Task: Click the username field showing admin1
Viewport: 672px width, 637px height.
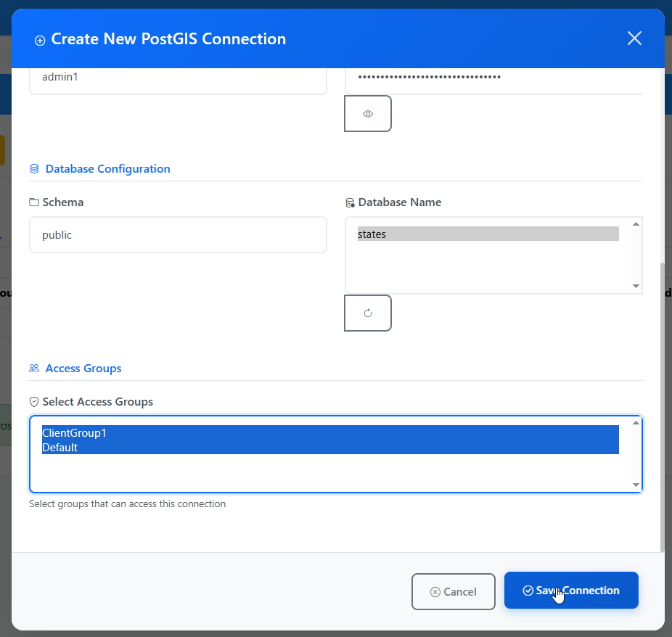Action: (x=179, y=79)
